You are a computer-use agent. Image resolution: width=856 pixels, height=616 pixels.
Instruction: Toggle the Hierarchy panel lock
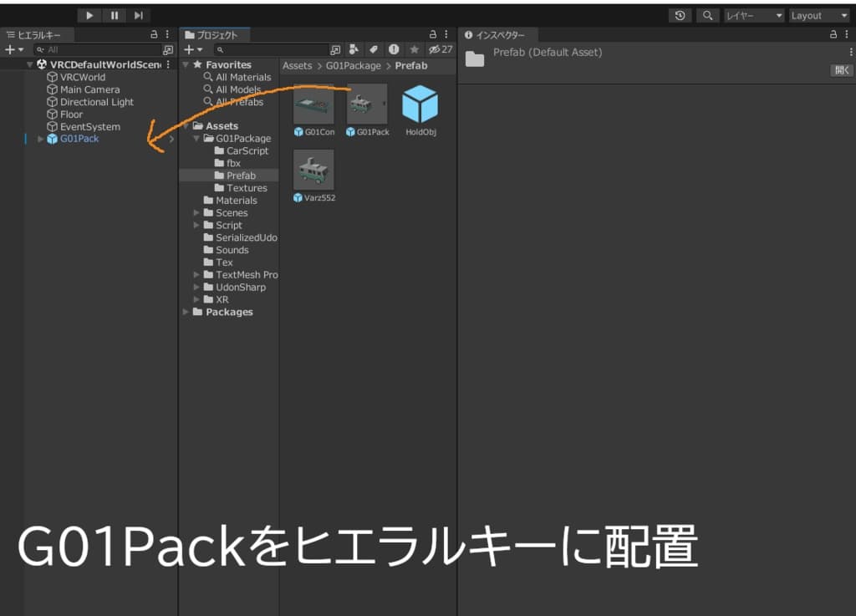(154, 34)
